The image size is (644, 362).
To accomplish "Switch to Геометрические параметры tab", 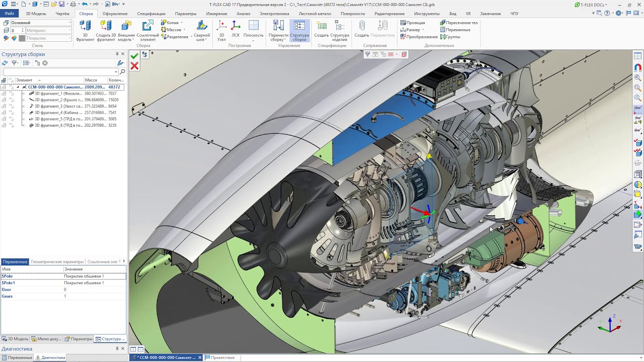I will click(57, 262).
